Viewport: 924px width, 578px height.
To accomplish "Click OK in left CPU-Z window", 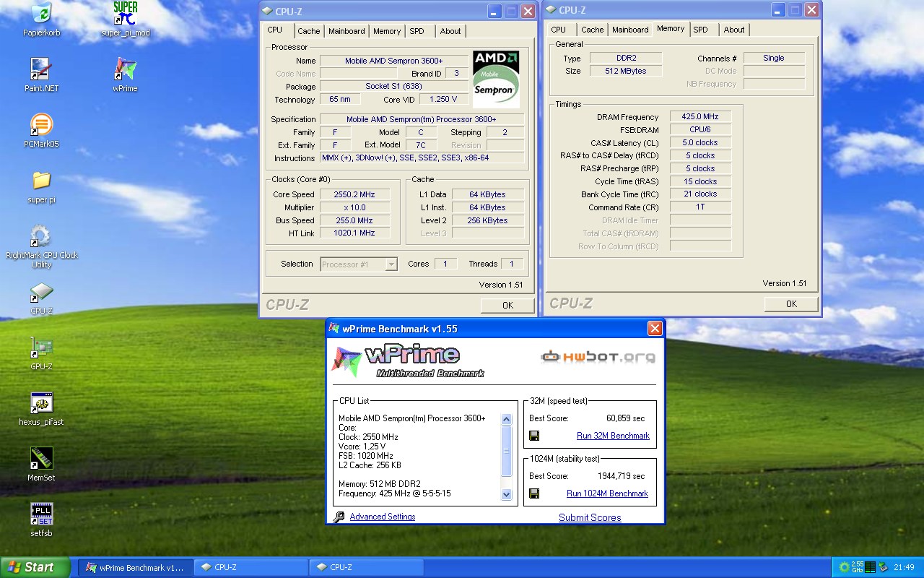I will coord(507,305).
